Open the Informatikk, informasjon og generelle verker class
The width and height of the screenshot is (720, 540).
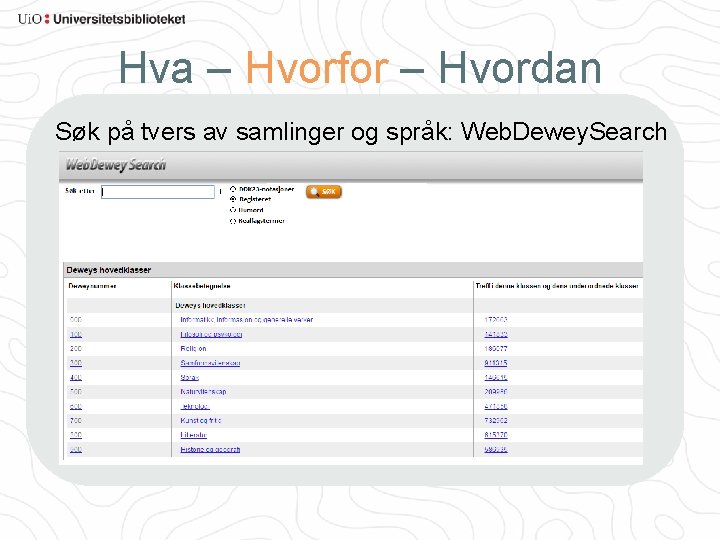[247, 320]
